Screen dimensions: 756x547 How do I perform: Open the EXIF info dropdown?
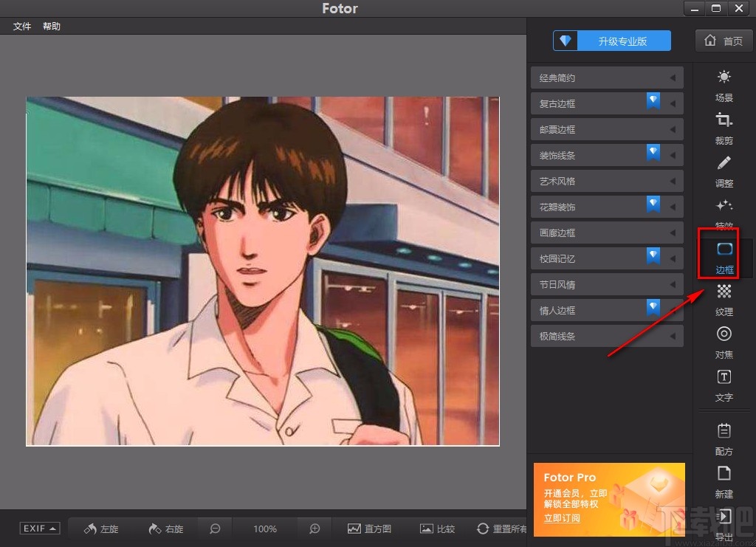pyautogui.click(x=40, y=529)
